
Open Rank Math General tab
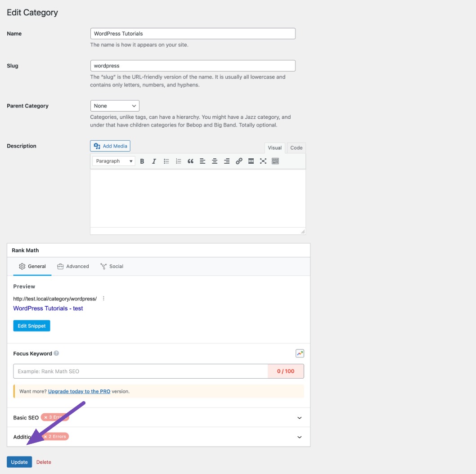point(32,266)
